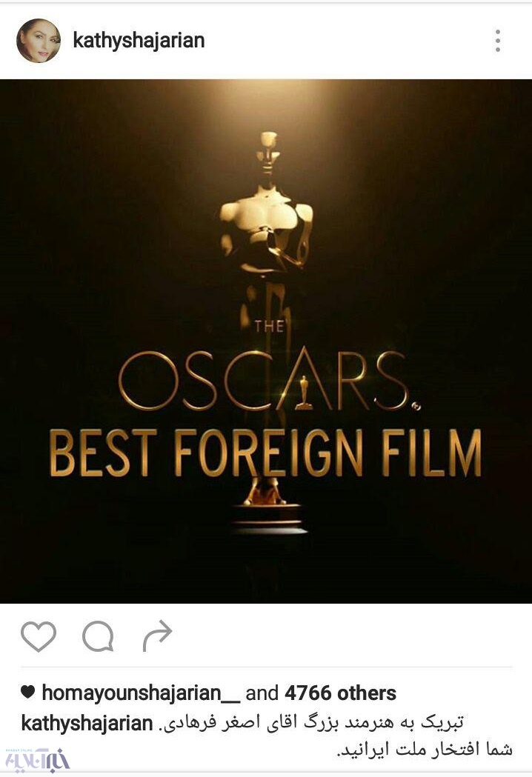532x777 pixels.
Task: View the list of 4766 others
Action: point(340,693)
